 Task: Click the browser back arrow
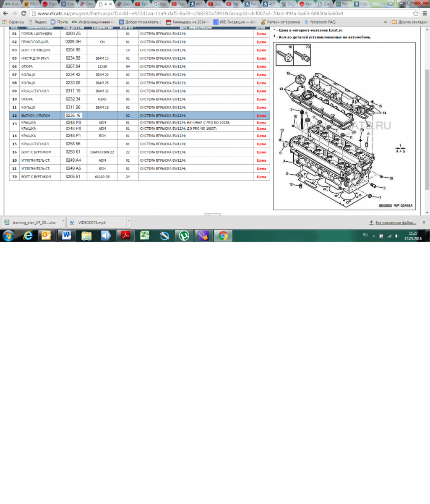(x=5, y=13)
